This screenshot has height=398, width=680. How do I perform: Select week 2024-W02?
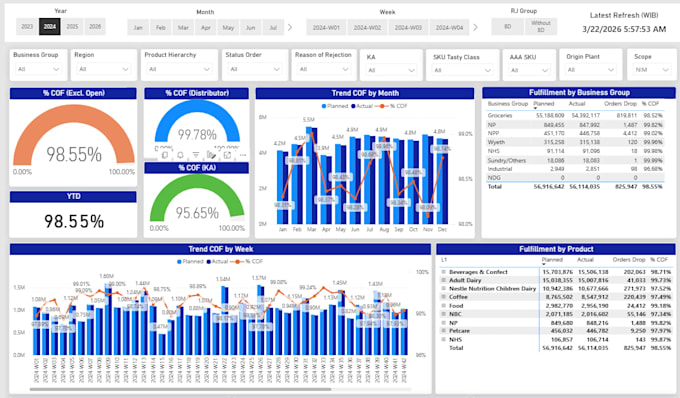pos(367,27)
